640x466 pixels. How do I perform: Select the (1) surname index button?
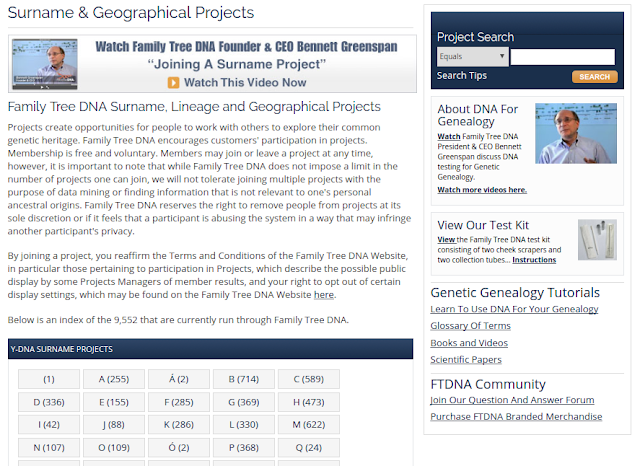(49, 379)
